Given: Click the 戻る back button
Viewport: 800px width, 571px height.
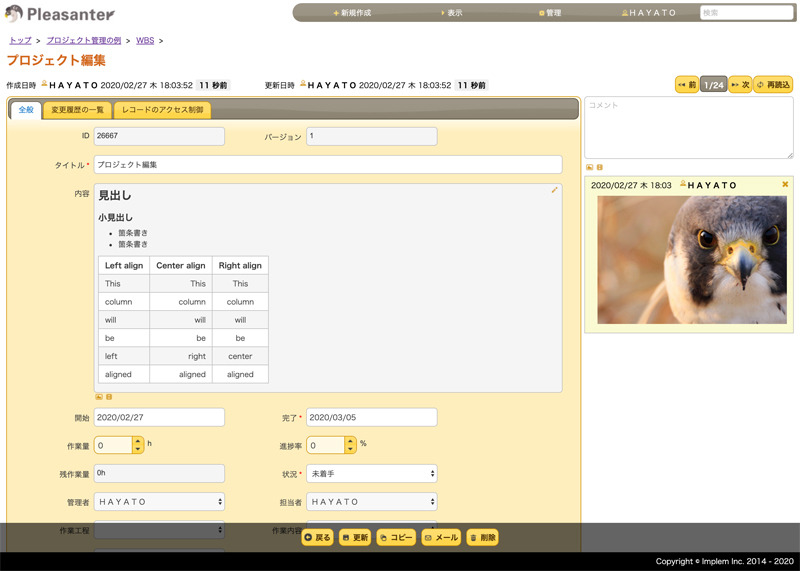Looking at the screenshot, I should tap(317, 537).
